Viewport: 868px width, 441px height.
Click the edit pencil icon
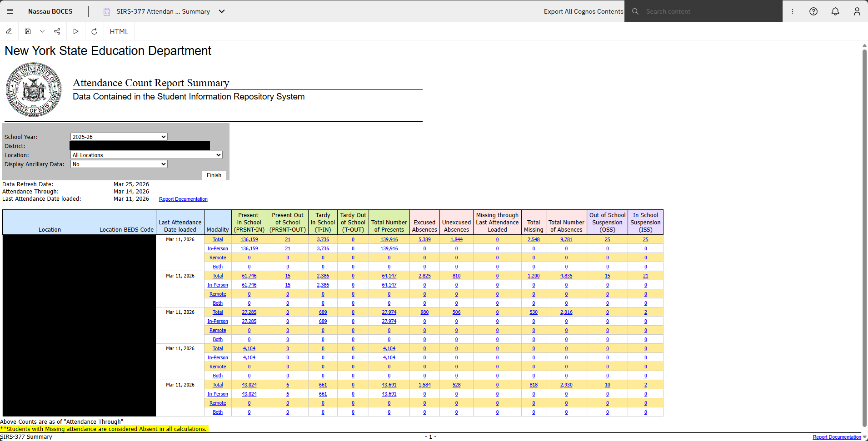pyautogui.click(x=9, y=31)
